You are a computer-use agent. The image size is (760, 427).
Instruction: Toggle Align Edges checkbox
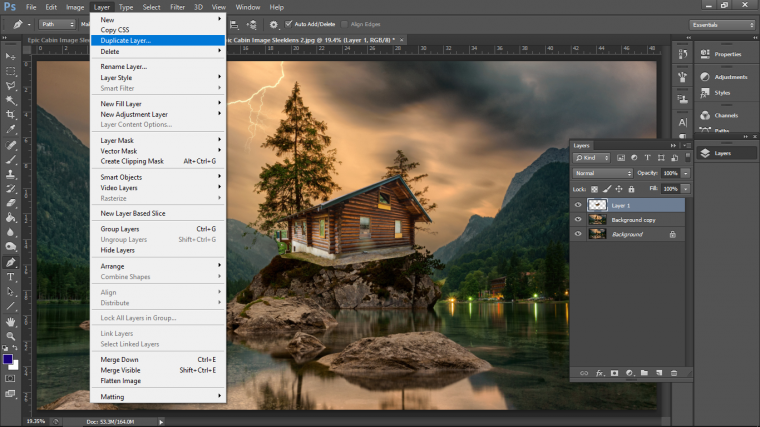(x=344, y=24)
